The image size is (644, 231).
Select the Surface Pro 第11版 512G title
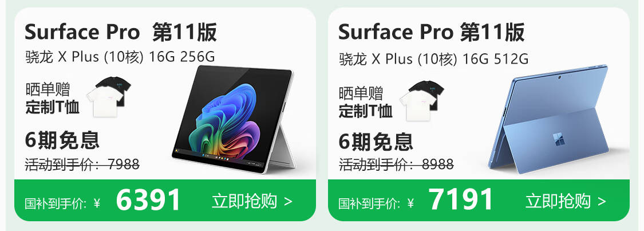431,32
